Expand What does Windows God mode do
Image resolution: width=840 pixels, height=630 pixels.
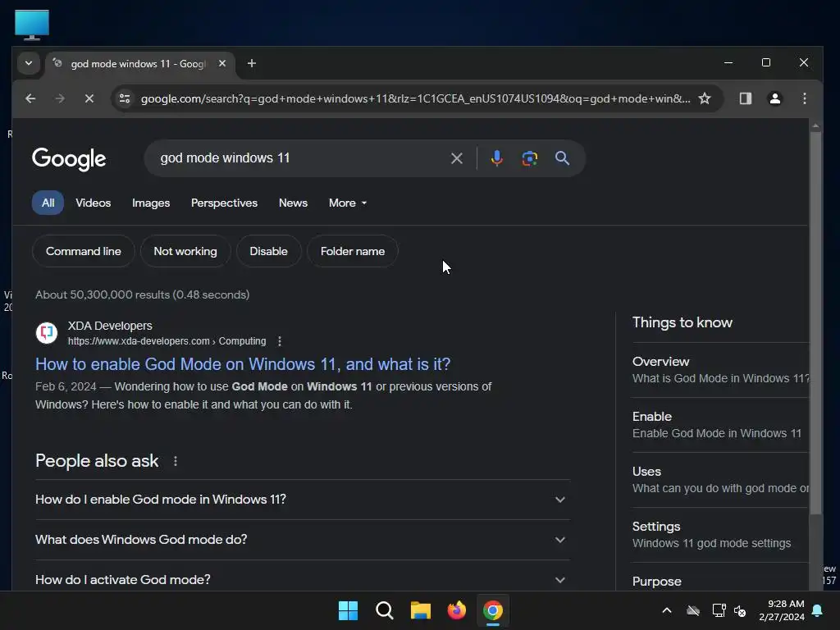tap(303, 540)
